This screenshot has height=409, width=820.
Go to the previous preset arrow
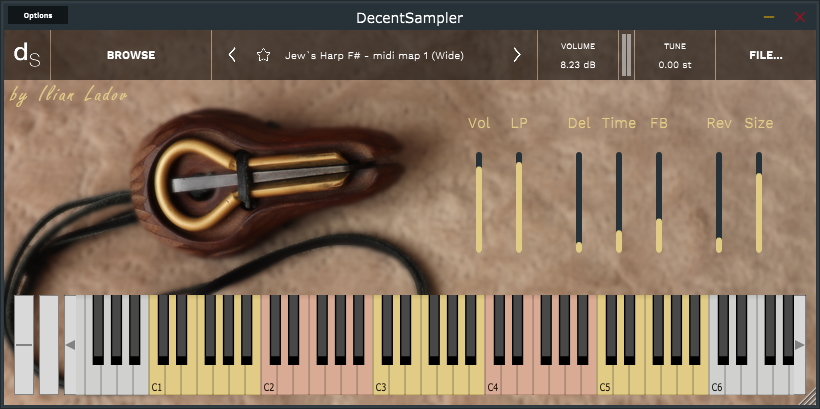[x=232, y=55]
